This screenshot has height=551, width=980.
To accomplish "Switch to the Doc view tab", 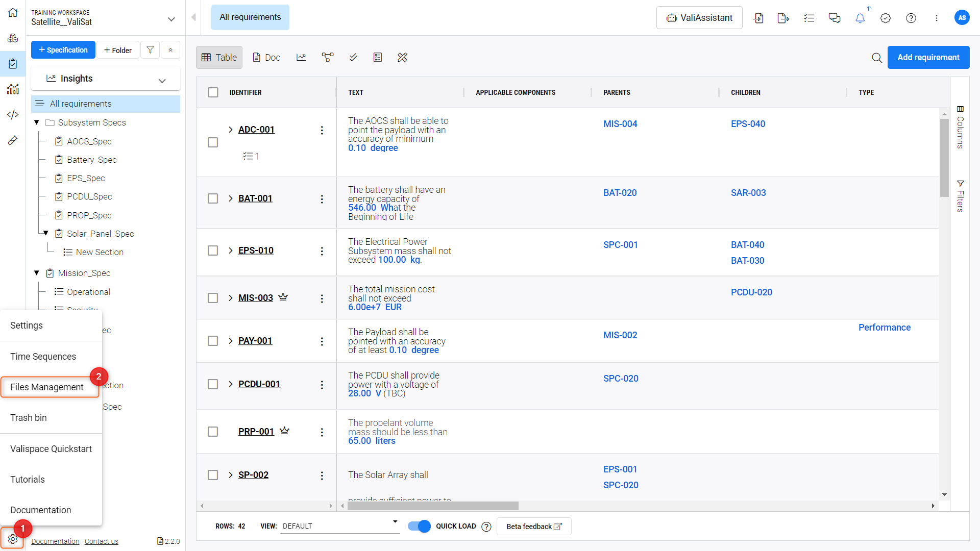I will tap(266, 58).
